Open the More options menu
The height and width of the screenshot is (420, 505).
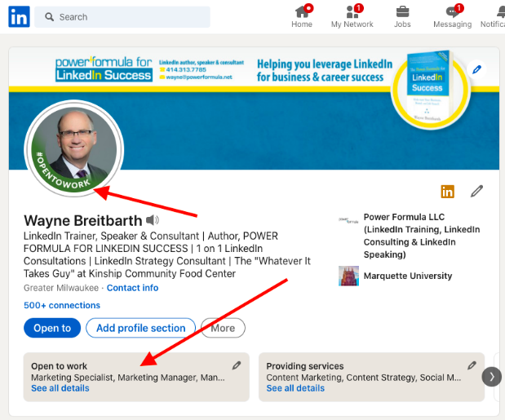tap(223, 328)
